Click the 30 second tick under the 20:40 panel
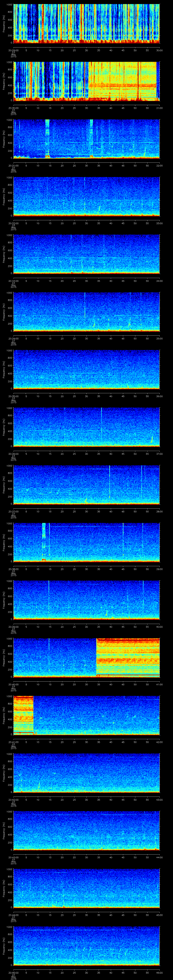173x980 pixels. coord(87,684)
